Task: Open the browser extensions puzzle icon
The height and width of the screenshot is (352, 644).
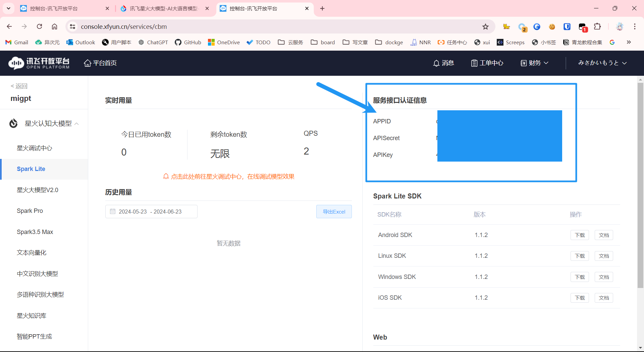Action: click(597, 26)
